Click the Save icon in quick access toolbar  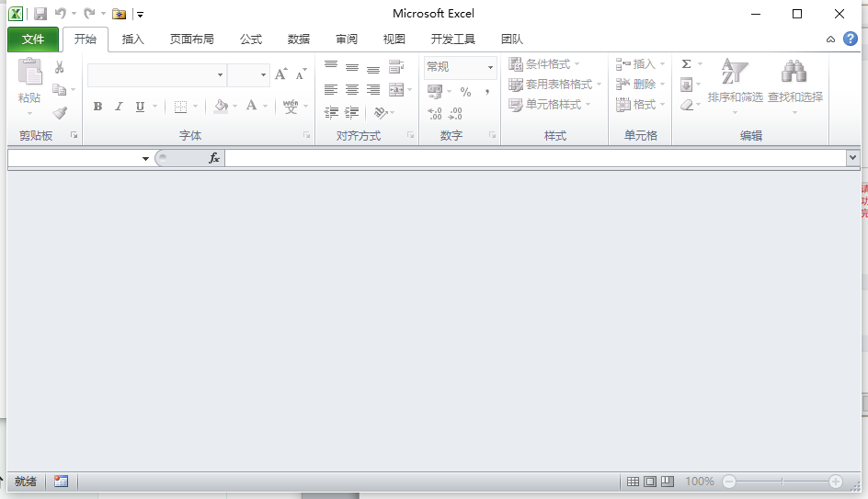coord(40,14)
